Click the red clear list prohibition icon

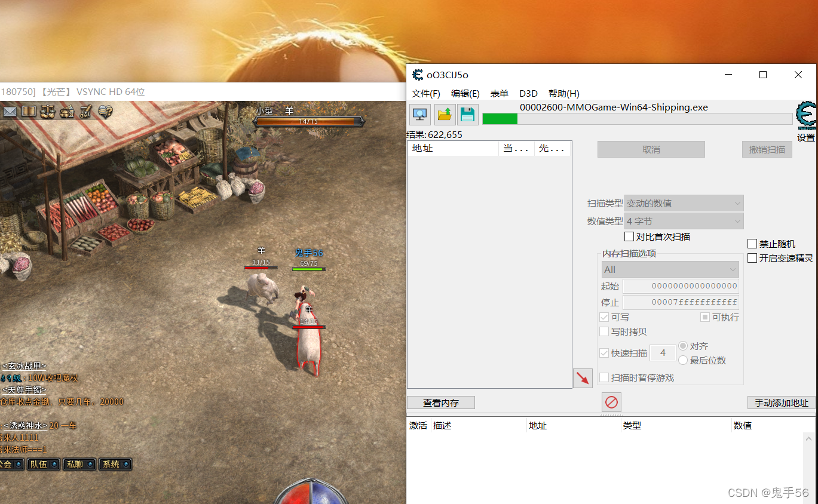click(x=612, y=402)
